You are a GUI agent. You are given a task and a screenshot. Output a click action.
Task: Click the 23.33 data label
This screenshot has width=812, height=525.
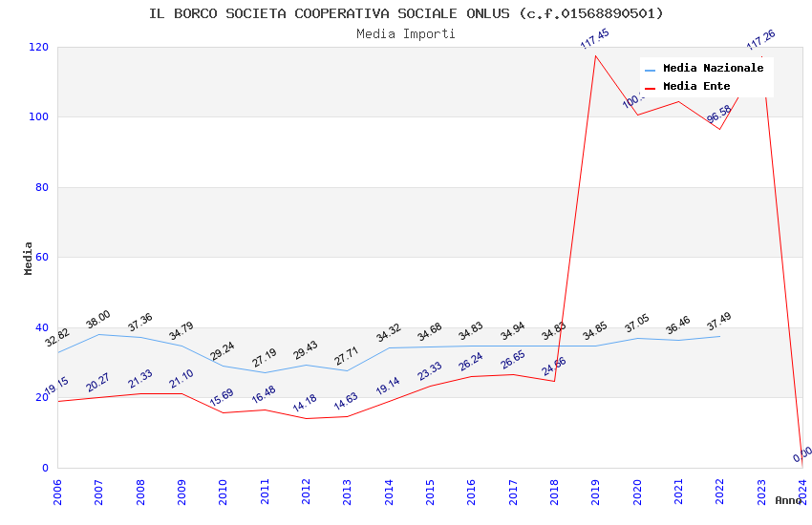click(x=430, y=371)
